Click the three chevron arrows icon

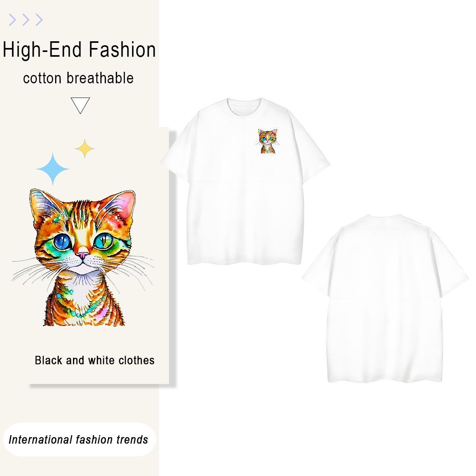tap(26, 19)
